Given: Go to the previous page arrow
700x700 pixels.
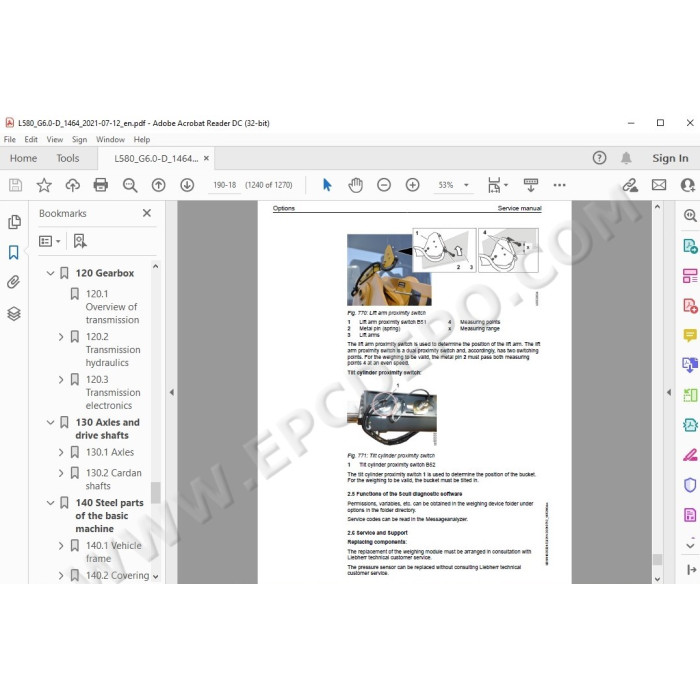Looking at the screenshot, I should coord(158,185).
